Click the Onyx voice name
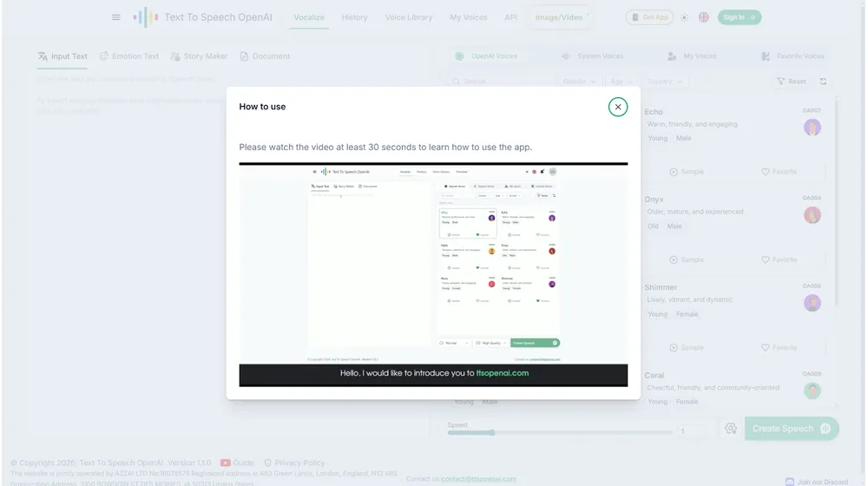The height and width of the screenshot is (486, 868). click(654, 200)
